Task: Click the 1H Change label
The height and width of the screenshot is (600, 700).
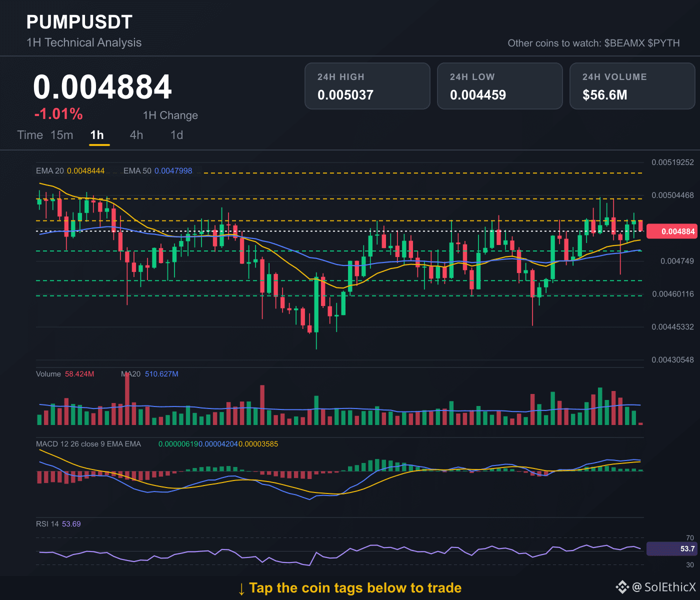Action: 170,115
